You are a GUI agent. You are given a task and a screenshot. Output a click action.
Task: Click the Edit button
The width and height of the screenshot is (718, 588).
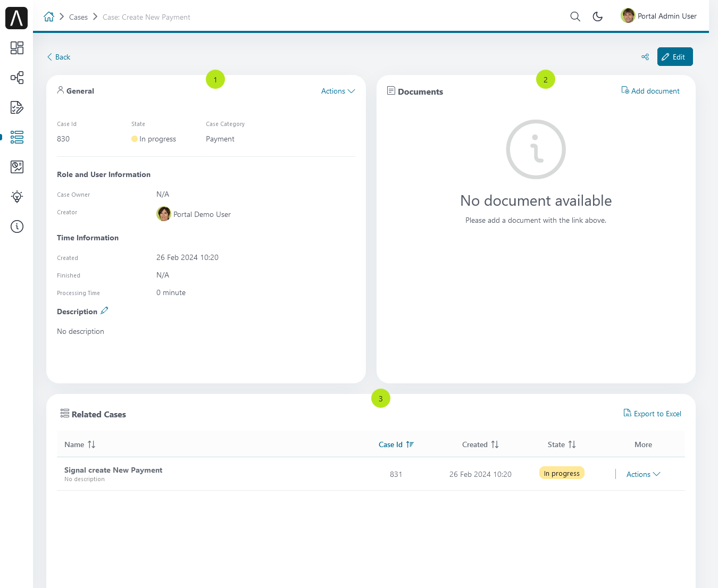(675, 57)
